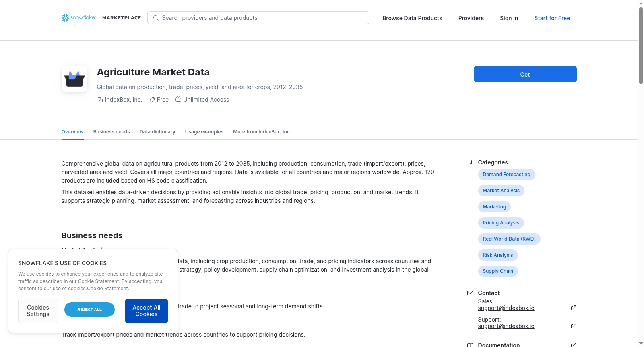Select the Risk Analysis category tag
Viewport: 644px width, 347px height.
(x=498, y=255)
